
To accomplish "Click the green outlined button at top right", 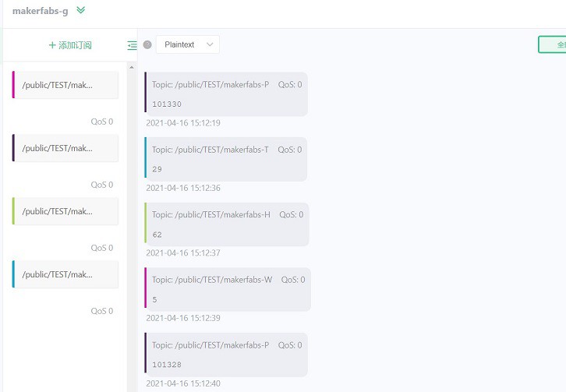I will (552, 44).
